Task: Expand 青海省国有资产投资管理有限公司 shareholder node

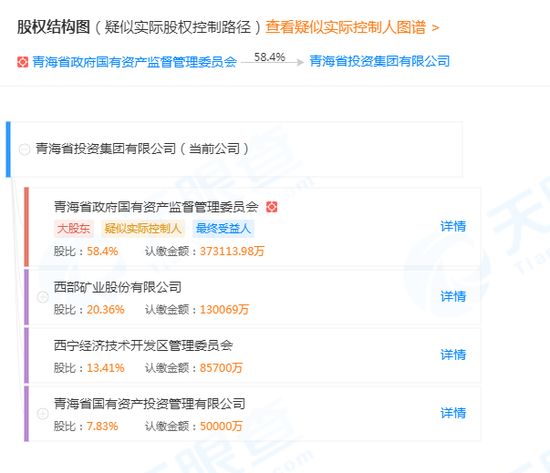Action: point(43,414)
